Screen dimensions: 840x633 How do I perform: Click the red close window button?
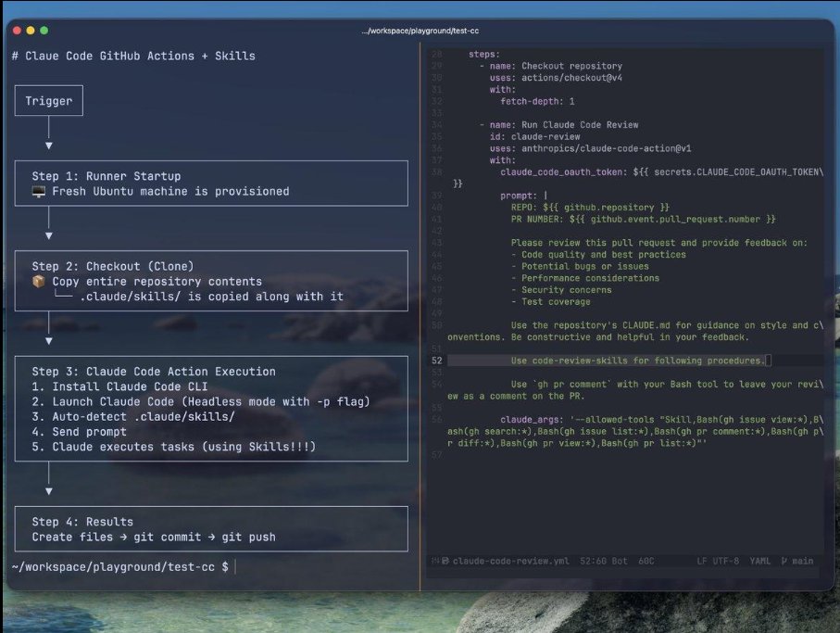[17, 31]
